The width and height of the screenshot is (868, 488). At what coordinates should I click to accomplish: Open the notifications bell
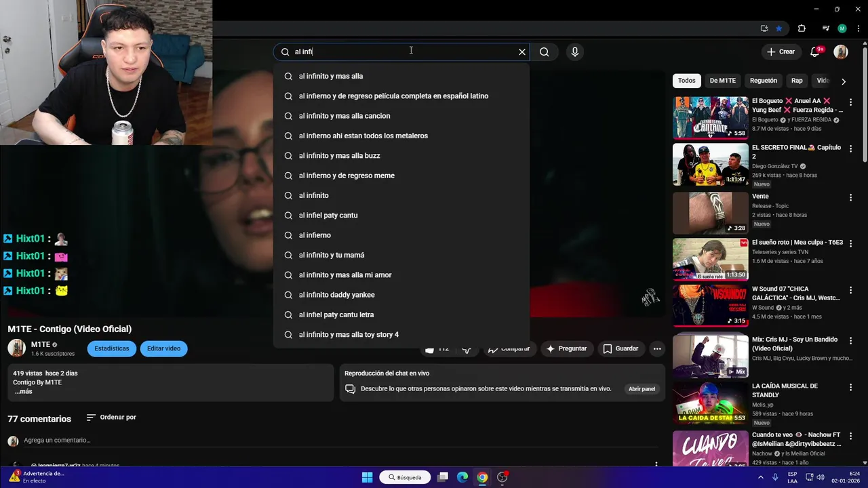pos(816,52)
